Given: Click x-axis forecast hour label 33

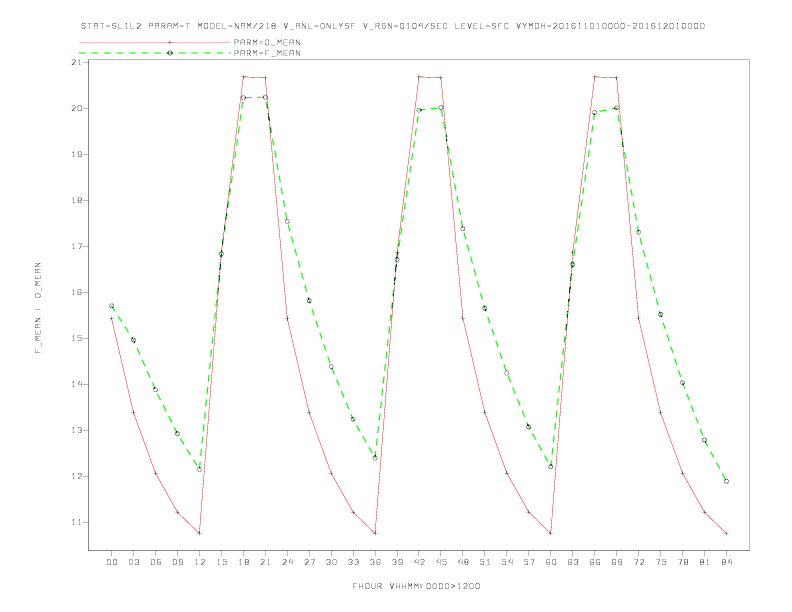Looking at the screenshot, I should tap(353, 562).
